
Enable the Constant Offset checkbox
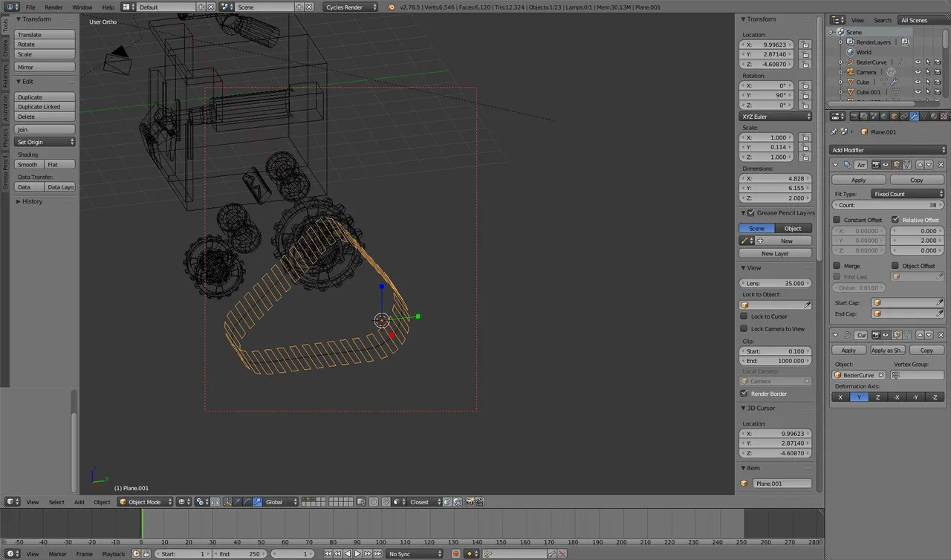point(837,220)
